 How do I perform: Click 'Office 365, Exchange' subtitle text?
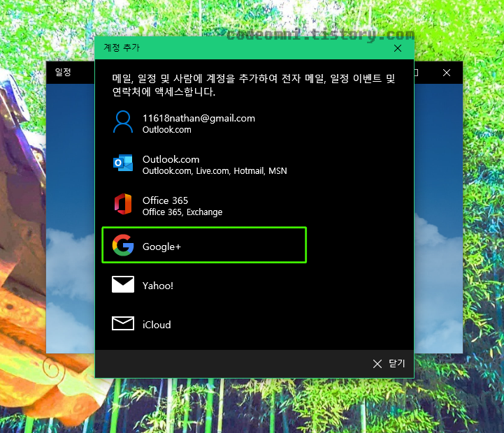tap(182, 212)
